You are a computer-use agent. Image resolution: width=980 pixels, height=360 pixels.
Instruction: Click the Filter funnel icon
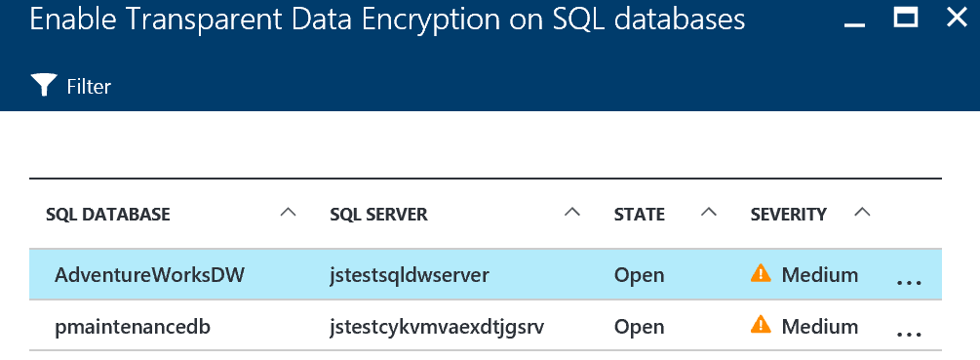point(44,86)
